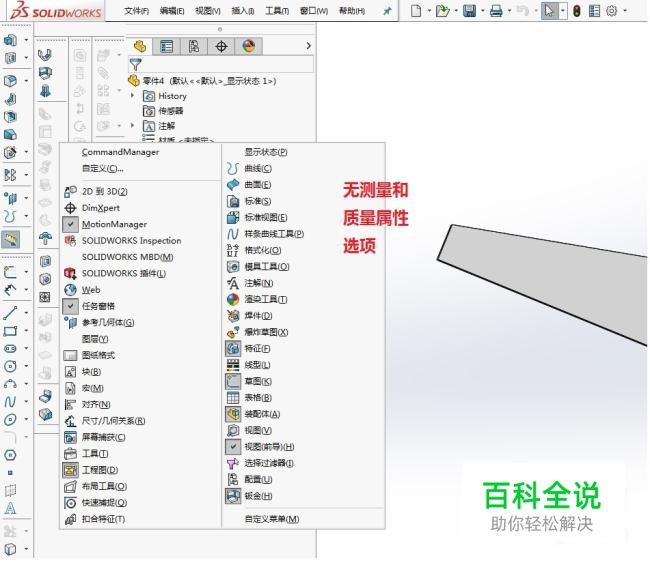Click the Select cursor tool
The width and height of the screenshot is (650, 567).
(x=549, y=11)
